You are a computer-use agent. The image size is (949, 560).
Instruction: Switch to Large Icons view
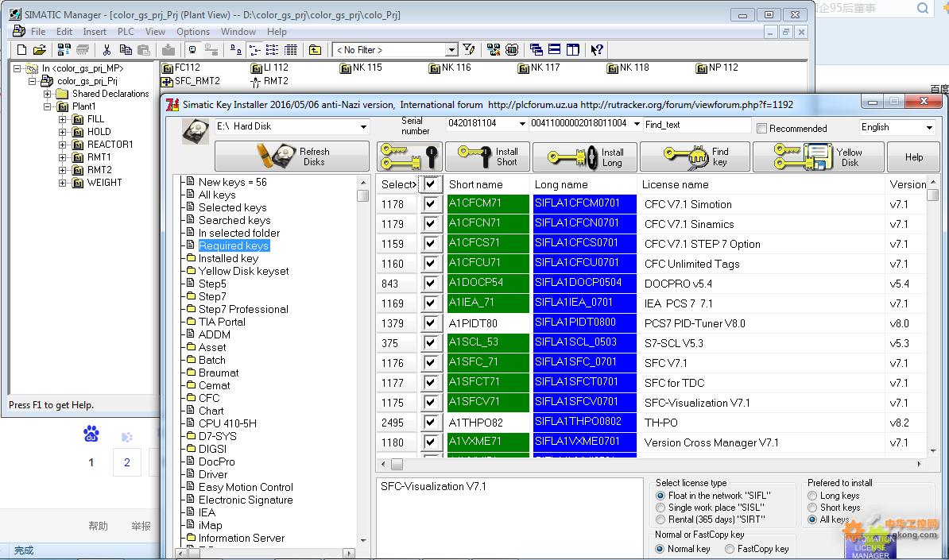(236, 49)
